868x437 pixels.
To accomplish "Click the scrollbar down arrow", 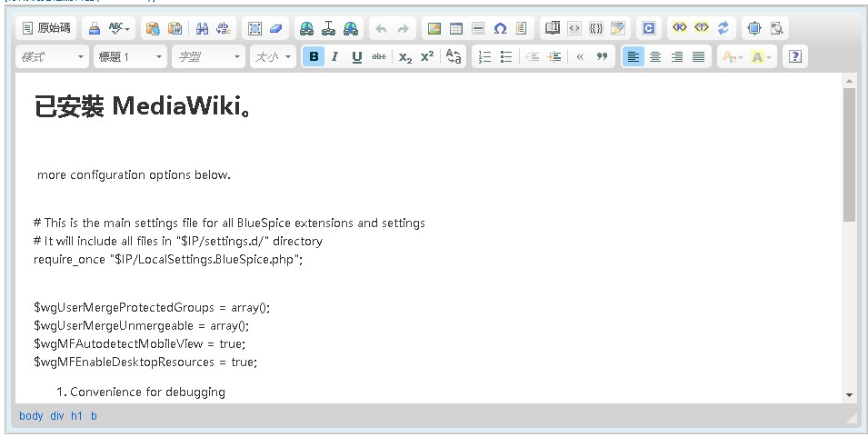I will 849,395.
